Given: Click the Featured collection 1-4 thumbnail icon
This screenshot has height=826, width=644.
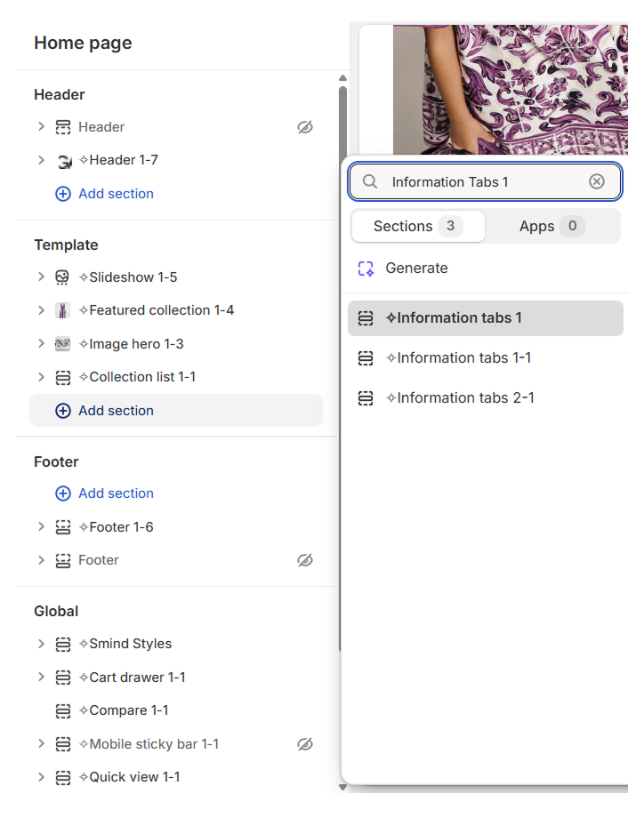Looking at the screenshot, I should coord(62,310).
